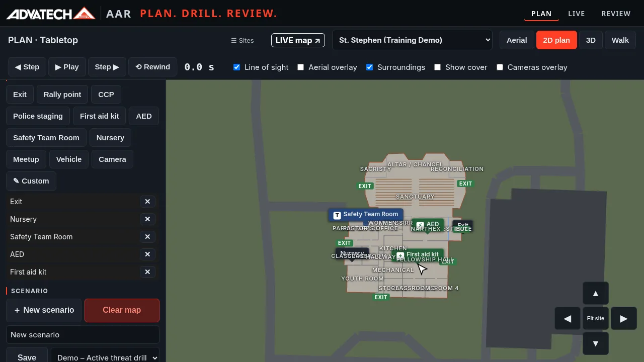The image size is (644, 362).
Task: Expand the Demo – Active threat drill dropdown
Action: pos(105,357)
